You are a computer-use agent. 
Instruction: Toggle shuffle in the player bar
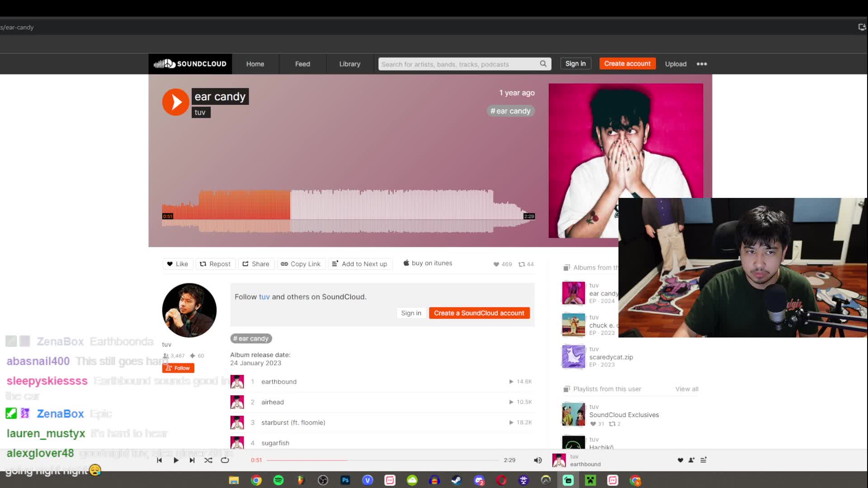(208, 460)
